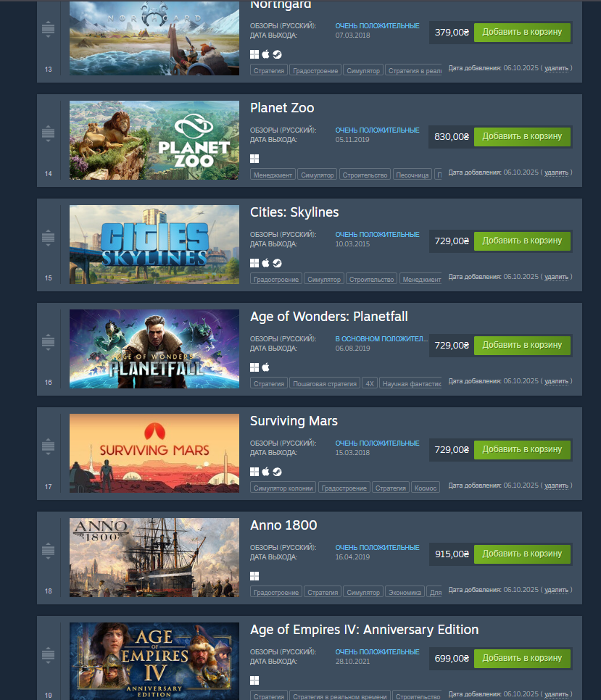This screenshot has height=700, width=601.
Task: Remove Cities: Skylines via удалить link
Action: tap(556, 277)
